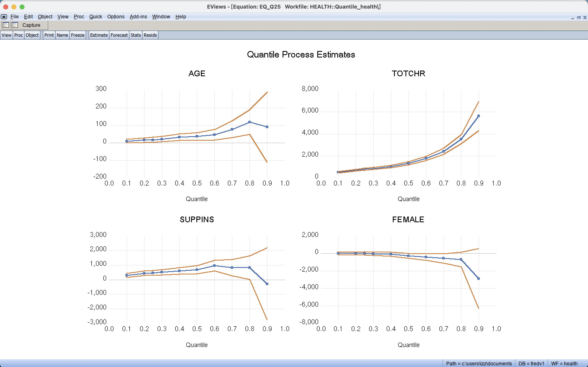The width and height of the screenshot is (588, 367).
Task: Open the Quick menu
Action: coord(96,17)
